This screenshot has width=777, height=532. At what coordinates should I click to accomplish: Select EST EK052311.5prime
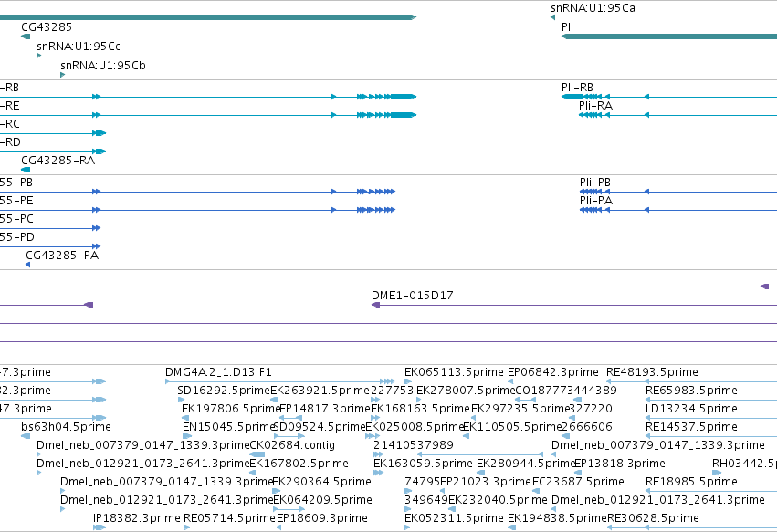pos(454,518)
